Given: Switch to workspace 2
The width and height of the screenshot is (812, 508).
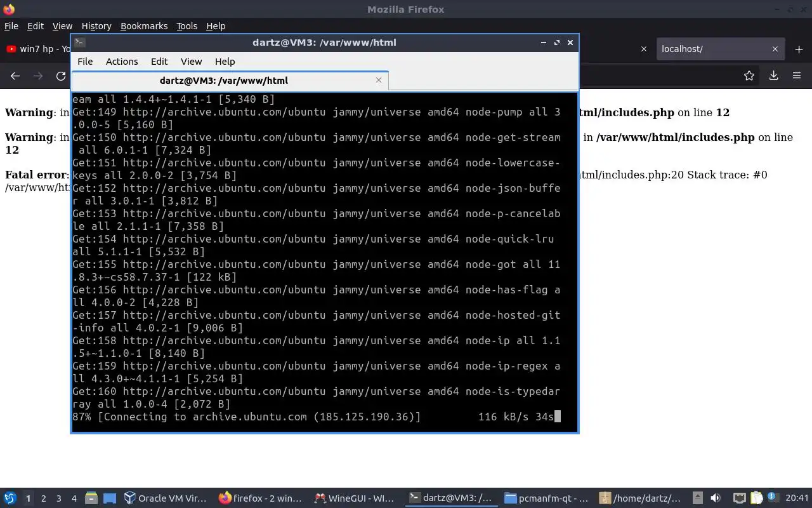Looking at the screenshot, I should [43, 498].
